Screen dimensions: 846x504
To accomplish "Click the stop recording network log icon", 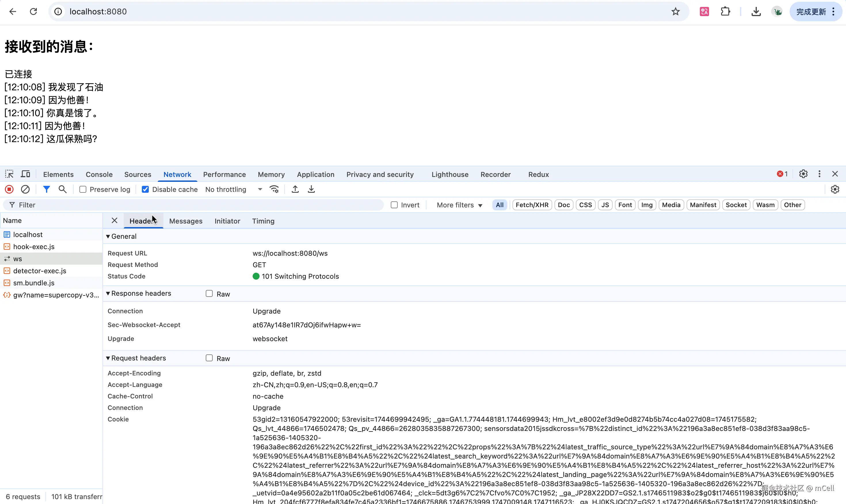I will 9,189.
